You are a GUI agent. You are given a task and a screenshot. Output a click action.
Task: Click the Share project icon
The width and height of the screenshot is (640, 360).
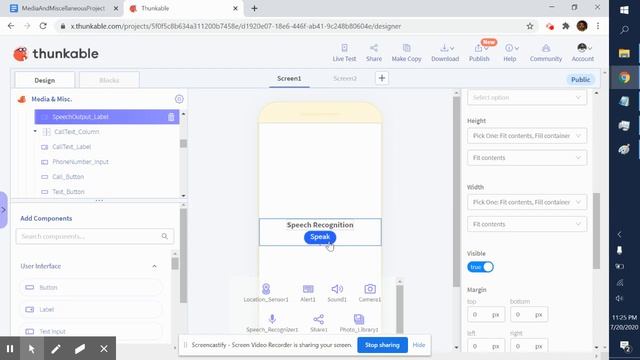click(373, 53)
